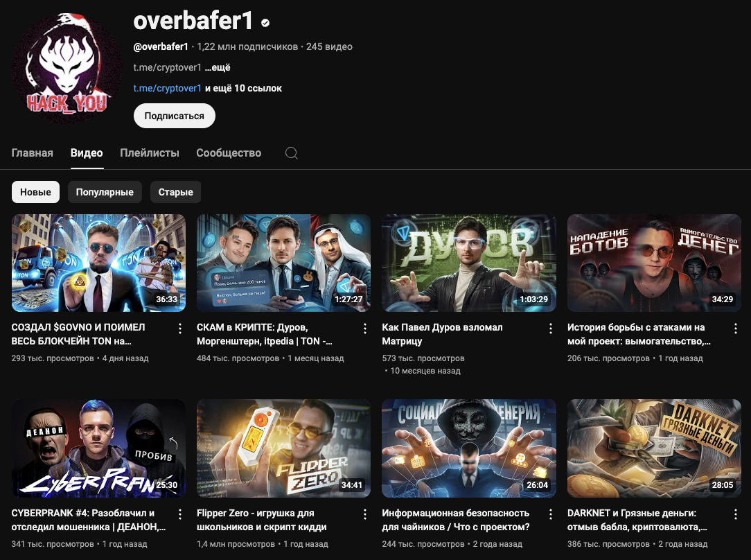Screen dimensions: 751x560
Task: Click the Подписаться button
Action: point(175,116)
